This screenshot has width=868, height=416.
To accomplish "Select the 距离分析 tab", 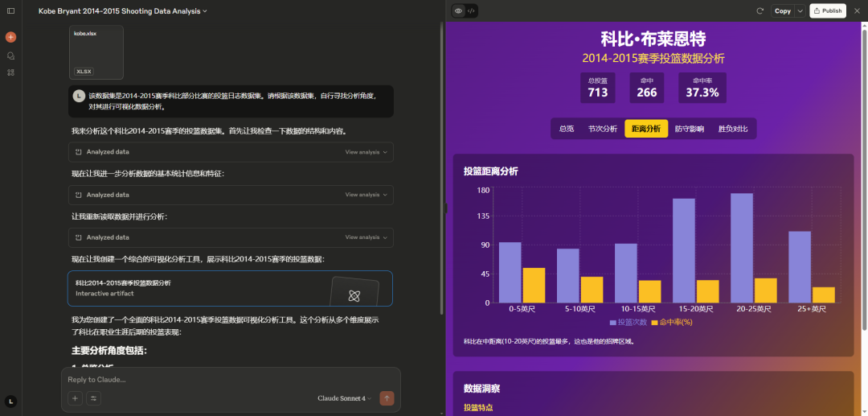I will coord(646,129).
